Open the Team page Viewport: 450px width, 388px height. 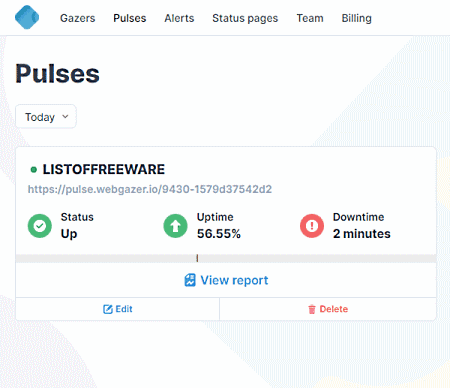310,18
